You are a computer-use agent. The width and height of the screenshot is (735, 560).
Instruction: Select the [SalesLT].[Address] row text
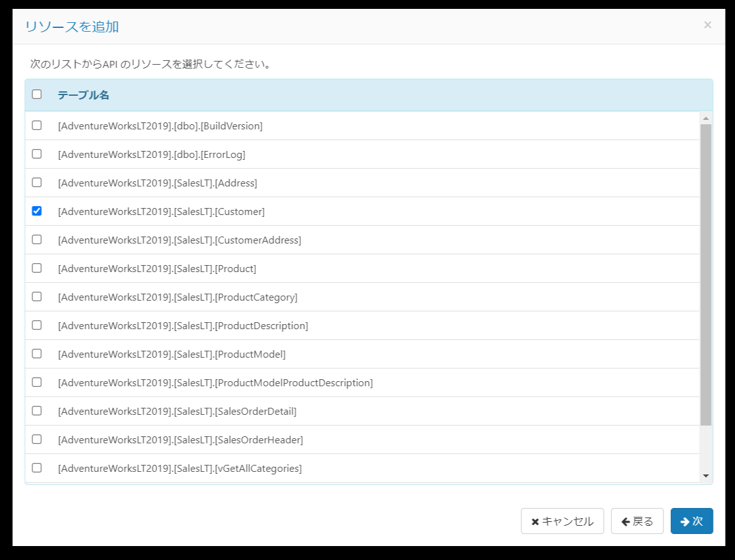tap(157, 183)
